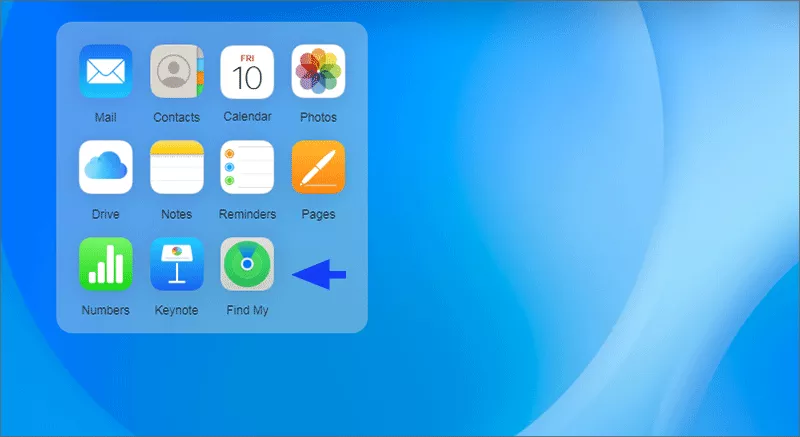Open the Notes app icon
800x437 pixels.
177,167
